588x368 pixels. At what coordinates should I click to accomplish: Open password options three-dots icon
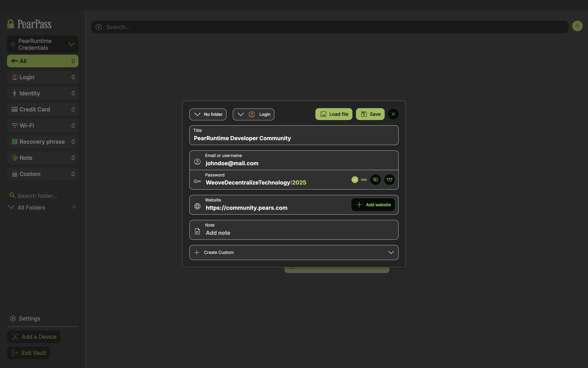[389, 180]
